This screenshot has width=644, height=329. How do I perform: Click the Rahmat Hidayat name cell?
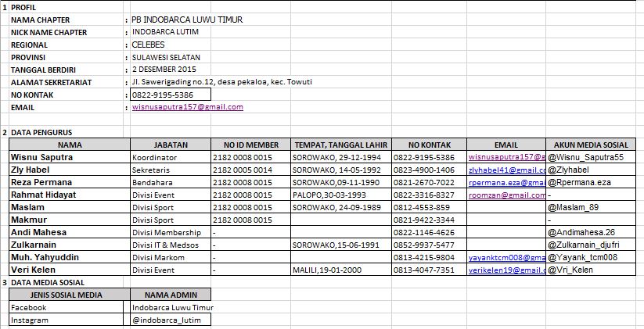pos(70,195)
